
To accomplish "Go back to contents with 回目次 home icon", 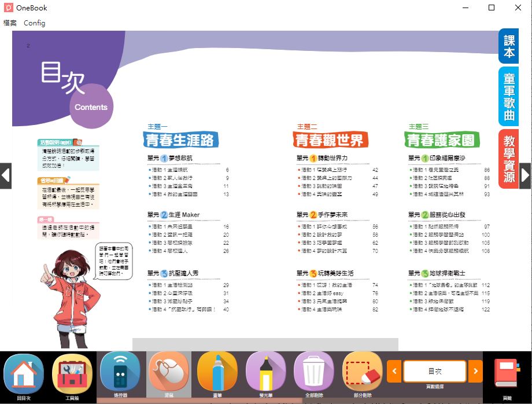I will (23, 374).
